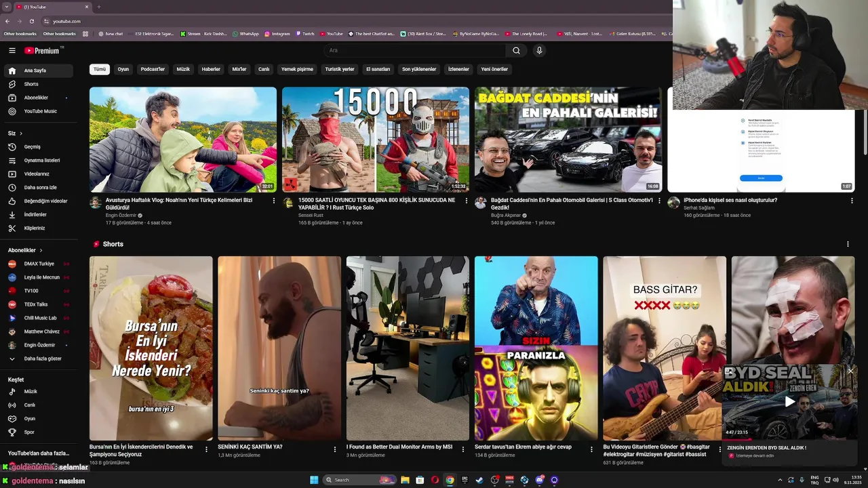Open Shorts in the sidebar
The width and height of the screenshot is (868, 488).
(39, 84)
